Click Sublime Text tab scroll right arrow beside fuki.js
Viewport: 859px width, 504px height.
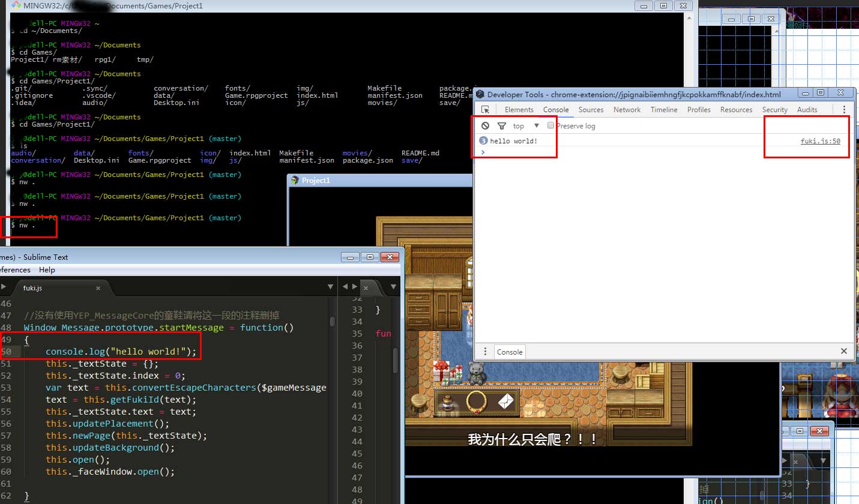(4, 287)
